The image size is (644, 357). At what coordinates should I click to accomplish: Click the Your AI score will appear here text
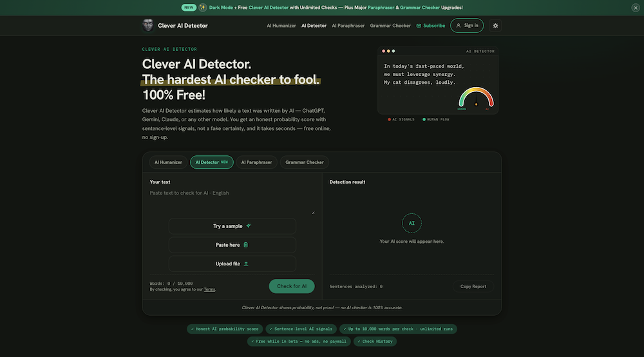click(x=412, y=242)
